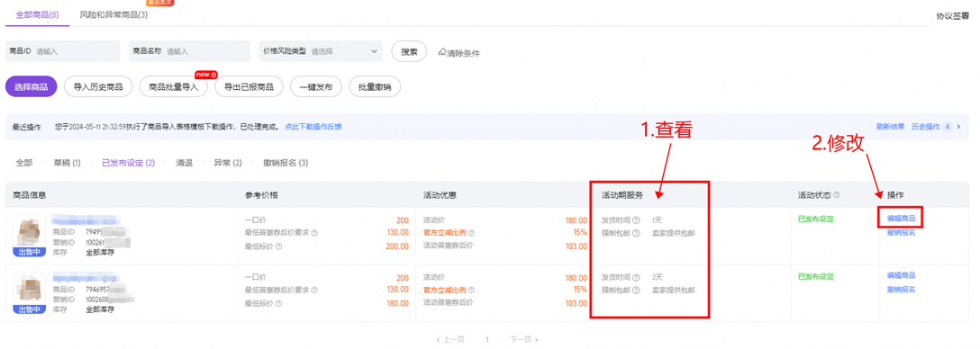Click the 活动优惠 column header
The image size is (980, 349).
click(440, 195)
